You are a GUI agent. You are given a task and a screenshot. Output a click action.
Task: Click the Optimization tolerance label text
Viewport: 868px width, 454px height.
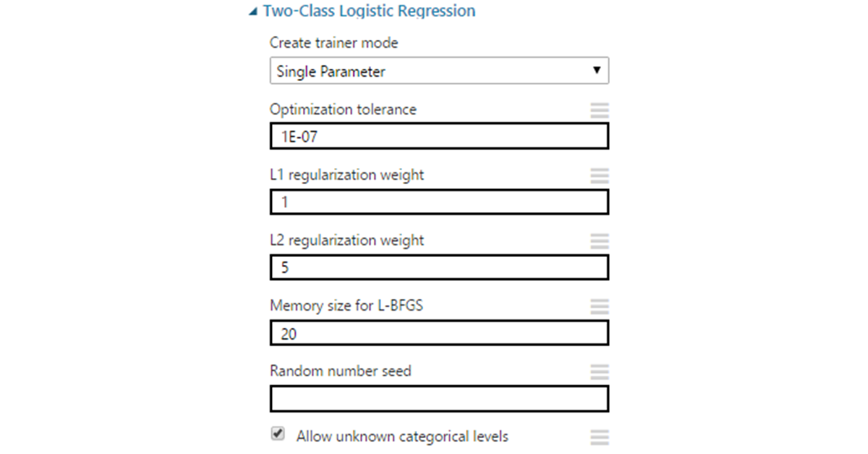(x=343, y=109)
